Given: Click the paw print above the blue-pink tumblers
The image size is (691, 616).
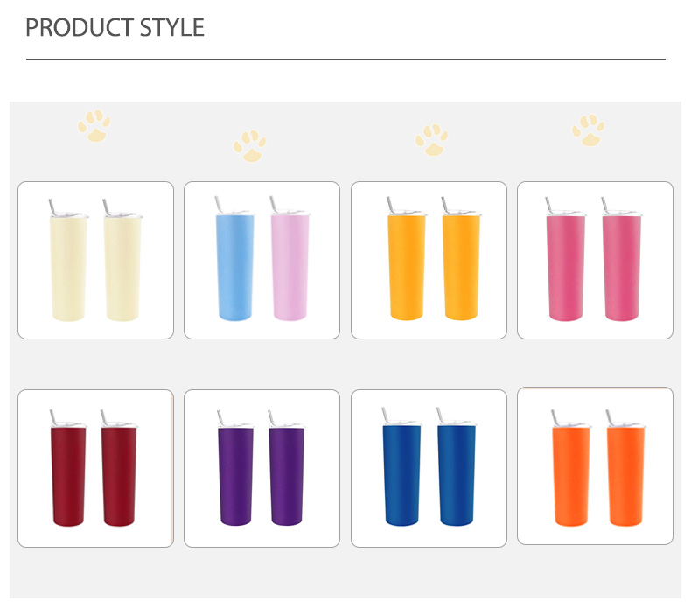Looking at the screenshot, I should (250, 145).
